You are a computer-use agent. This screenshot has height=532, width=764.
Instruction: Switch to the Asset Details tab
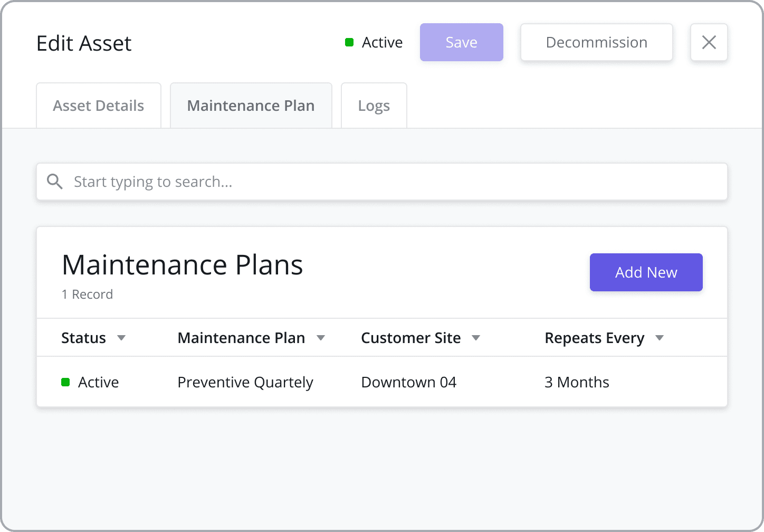pyautogui.click(x=99, y=106)
